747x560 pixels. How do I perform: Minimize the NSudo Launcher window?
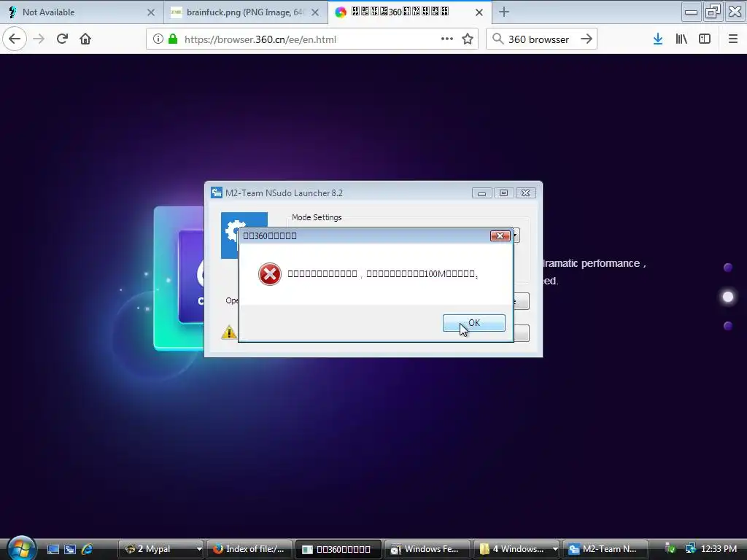[481, 192]
